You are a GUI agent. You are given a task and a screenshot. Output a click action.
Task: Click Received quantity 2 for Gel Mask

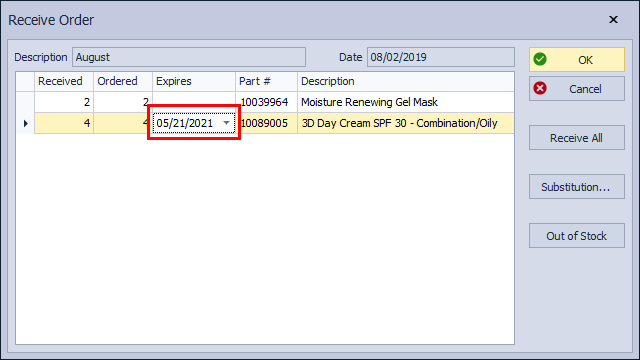[64, 102]
